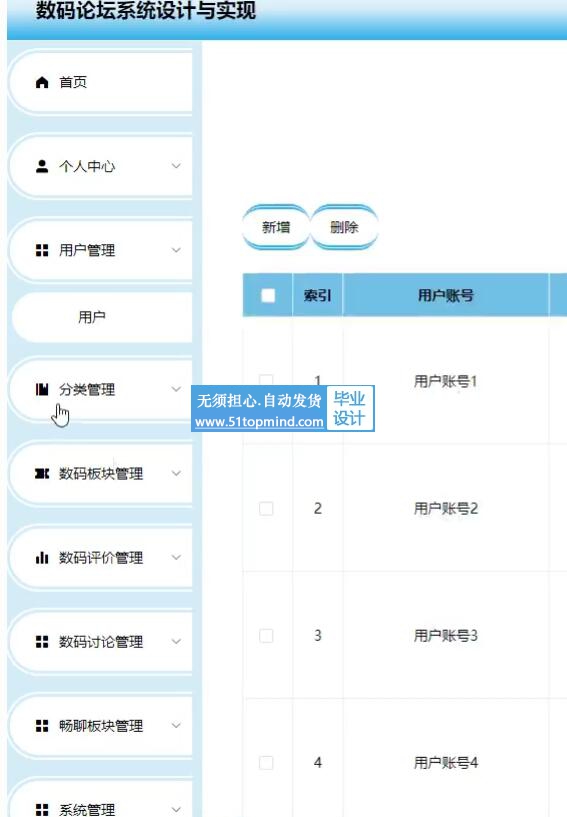Click the 新增 button
This screenshot has height=817, width=567.
[x=276, y=227]
